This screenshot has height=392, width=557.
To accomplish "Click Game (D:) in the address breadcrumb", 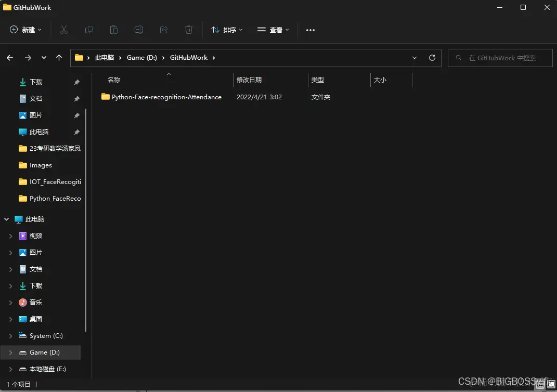I will pos(142,58).
